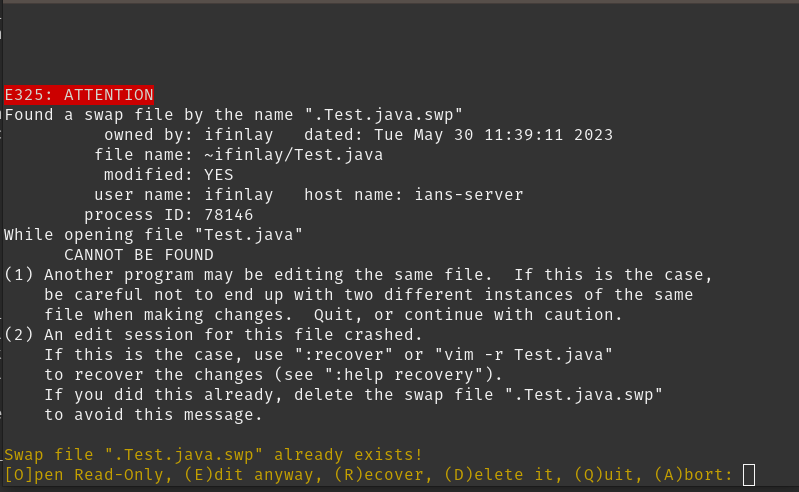Click the swap file name ".Test.java.swp" in first line

(x=383, y=115)
